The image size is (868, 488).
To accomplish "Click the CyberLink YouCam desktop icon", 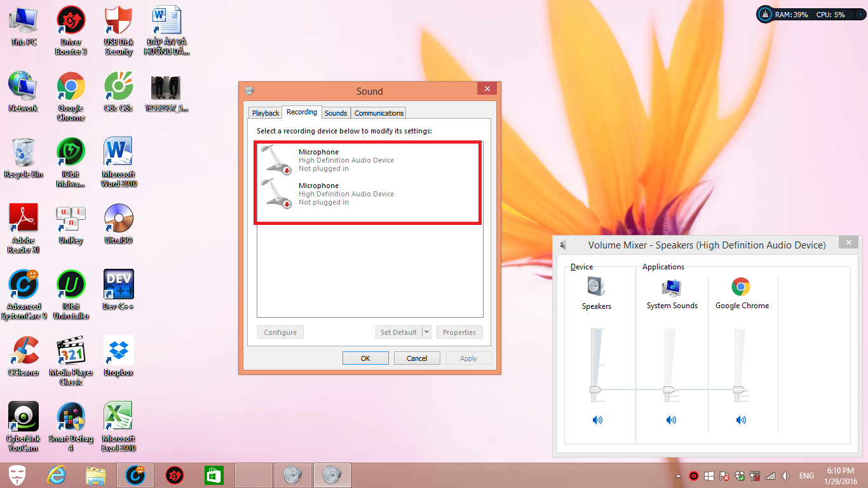I will coord(24,417).
